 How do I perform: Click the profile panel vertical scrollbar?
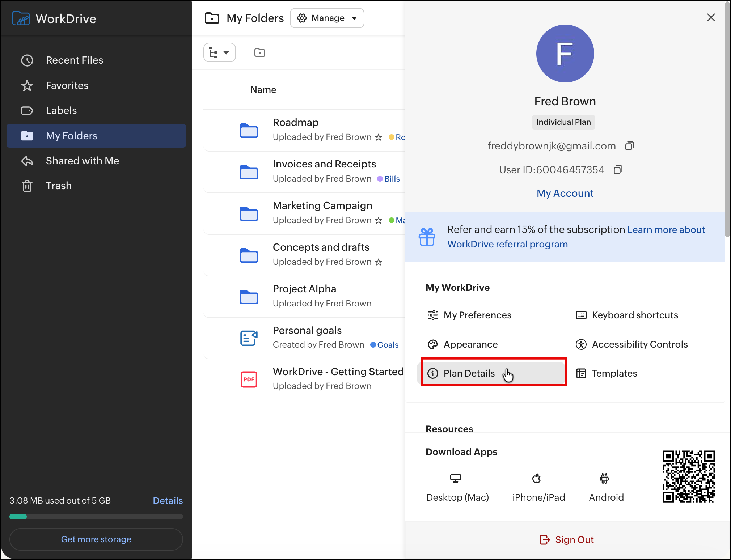pyautogui.click(x=727, y=119)
